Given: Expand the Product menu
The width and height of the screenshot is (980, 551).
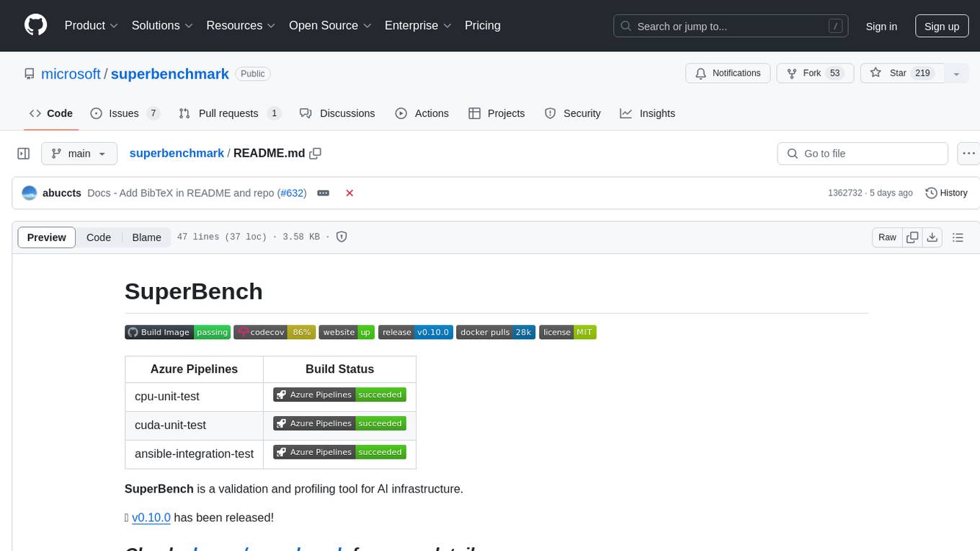Looking at the screenshot, I should coord(92,25).
